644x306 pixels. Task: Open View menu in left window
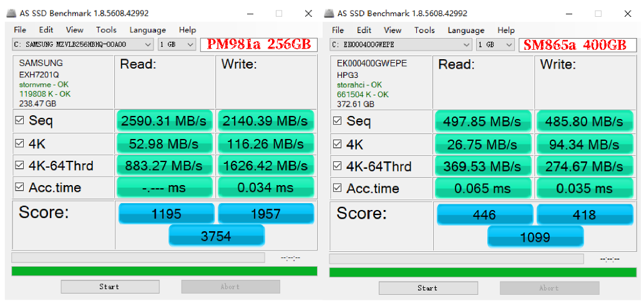pos(74,30)
